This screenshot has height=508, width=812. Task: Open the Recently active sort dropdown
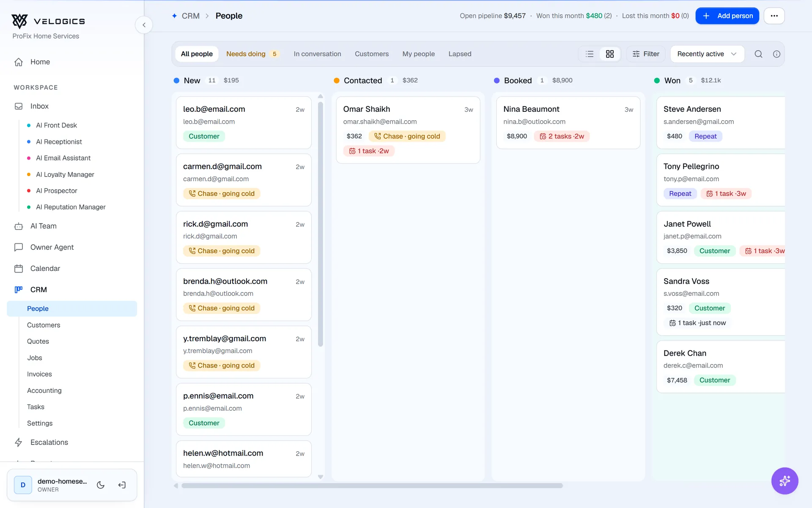[707, 54]
